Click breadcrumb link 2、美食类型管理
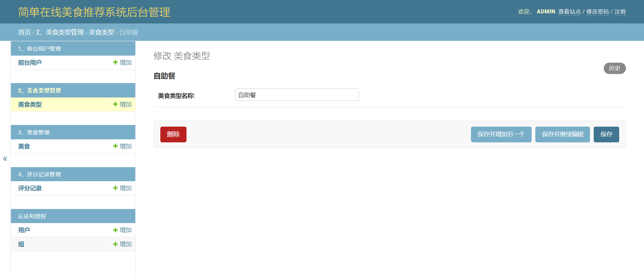This screenshot has height=276, width=644. [60, 32]
